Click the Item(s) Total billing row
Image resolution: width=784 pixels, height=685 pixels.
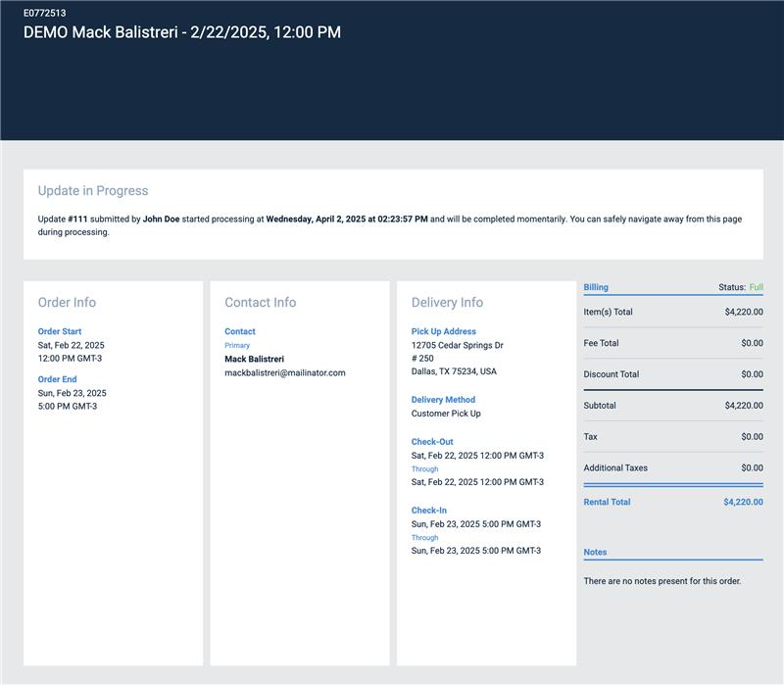click(x=672, y=312)
